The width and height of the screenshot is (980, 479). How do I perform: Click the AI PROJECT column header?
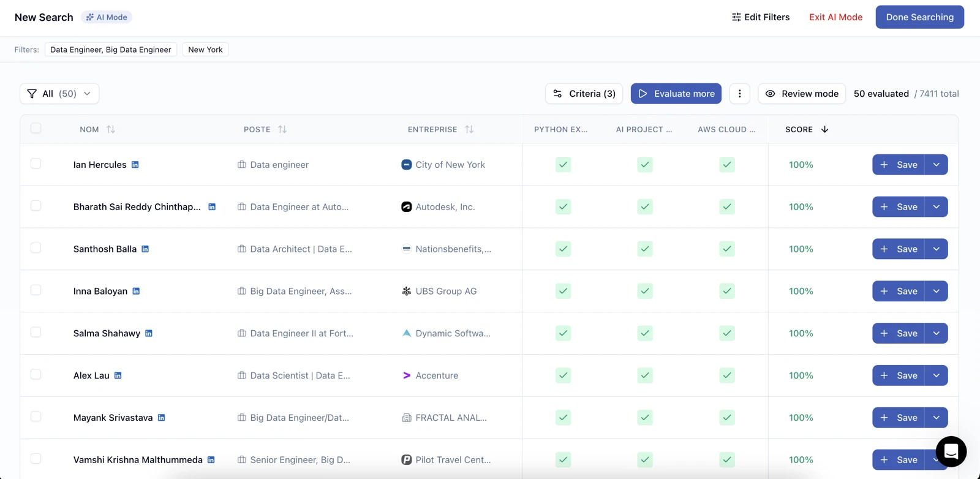click(644, 129)
